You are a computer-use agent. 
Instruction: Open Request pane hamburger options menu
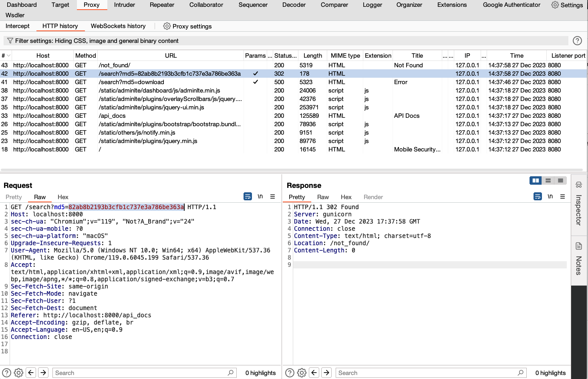(272, 197)
